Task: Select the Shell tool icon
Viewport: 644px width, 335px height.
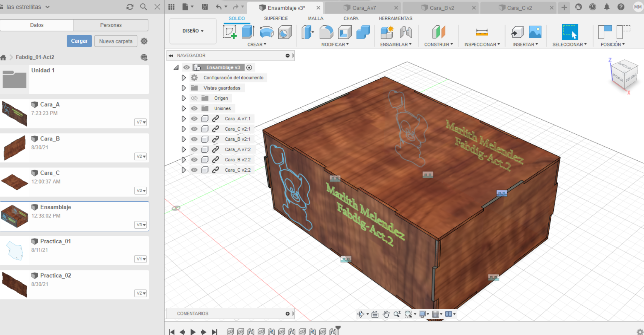Action: (345, 32)
